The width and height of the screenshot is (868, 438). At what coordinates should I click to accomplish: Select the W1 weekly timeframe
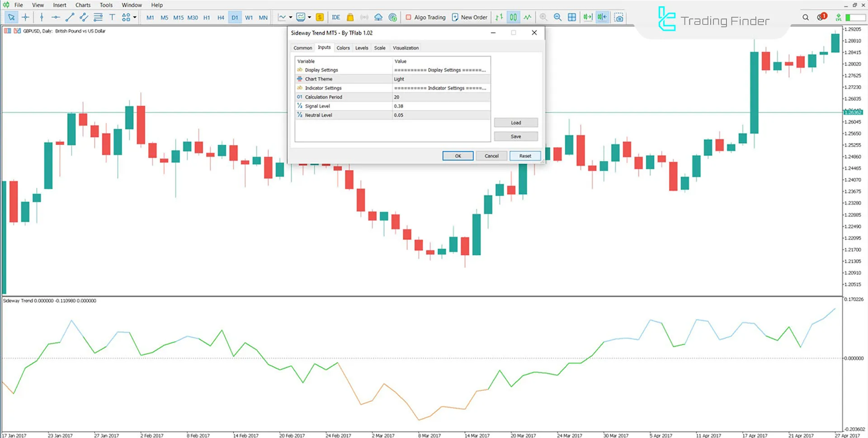tap(249, 17)
